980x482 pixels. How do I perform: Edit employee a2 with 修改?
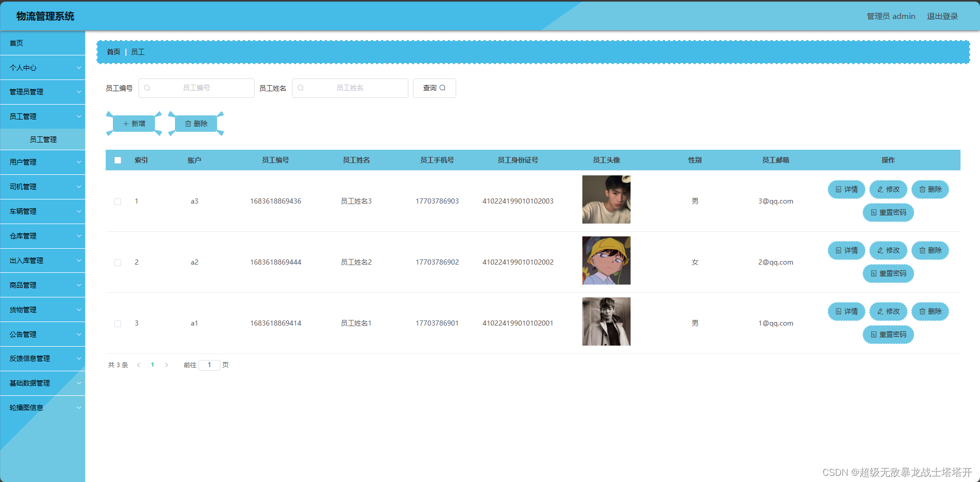coord(888,250)
